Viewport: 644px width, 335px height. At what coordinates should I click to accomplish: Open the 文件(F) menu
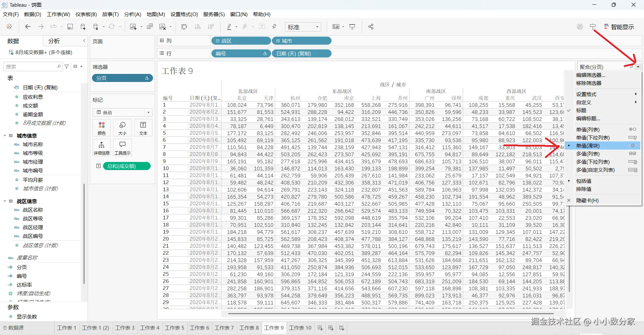coord(11,14)
